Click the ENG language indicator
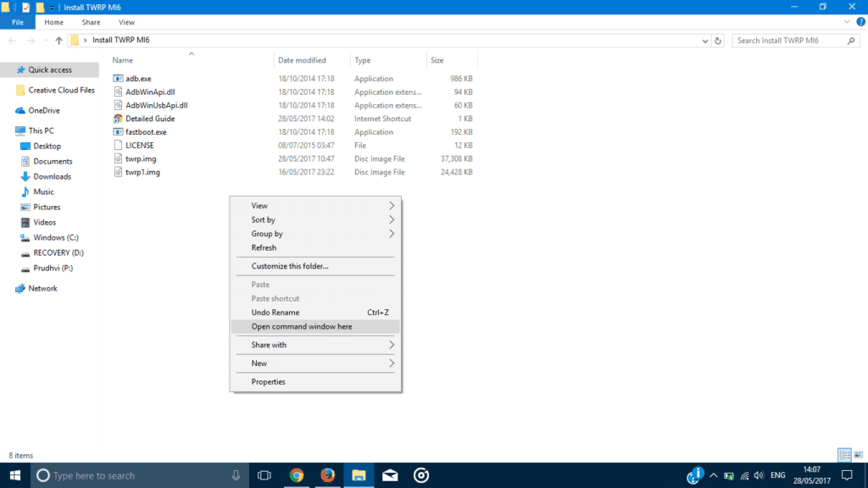 (x=778, y=475)
